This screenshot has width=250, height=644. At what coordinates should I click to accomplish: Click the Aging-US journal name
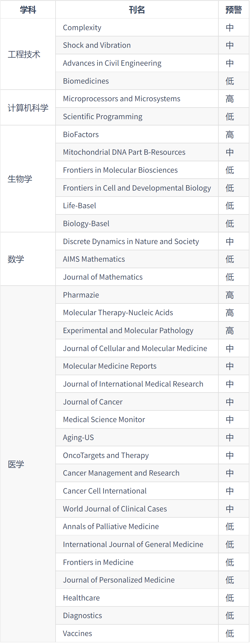(x=78, y=437)
